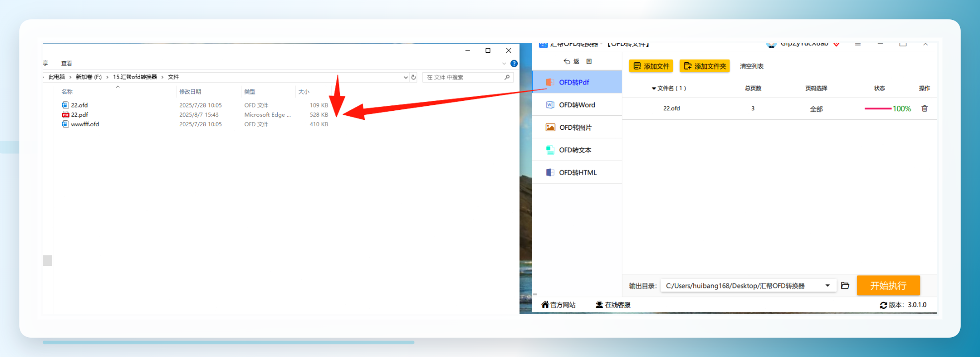Click the 开始执行 button

(888, 285)
